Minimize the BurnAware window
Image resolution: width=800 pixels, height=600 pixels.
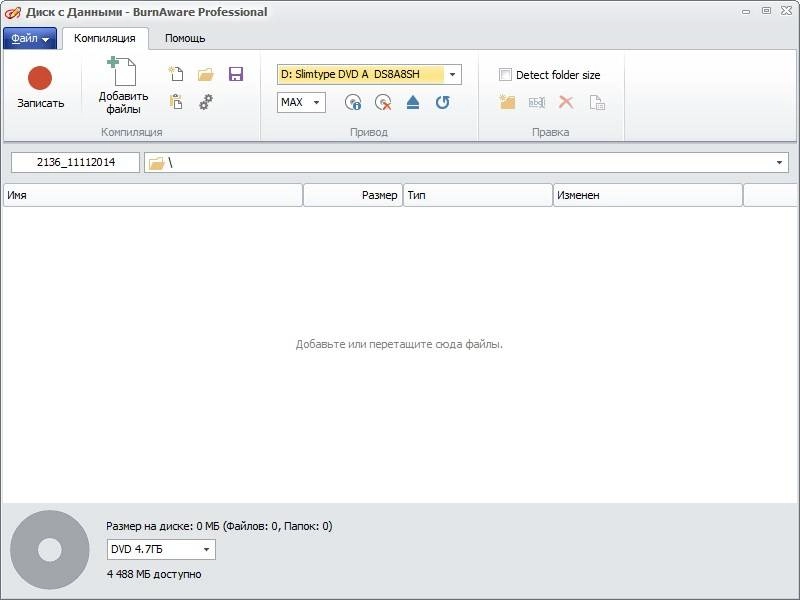click(x=746, y=11)
